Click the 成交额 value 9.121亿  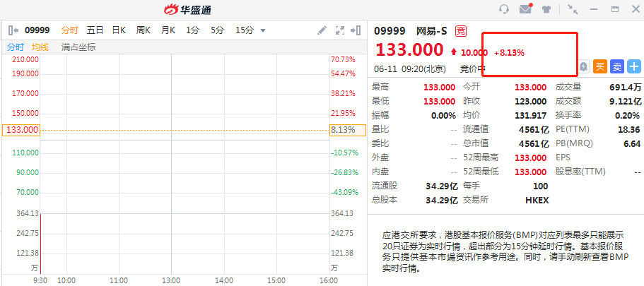tap(624, 102)
